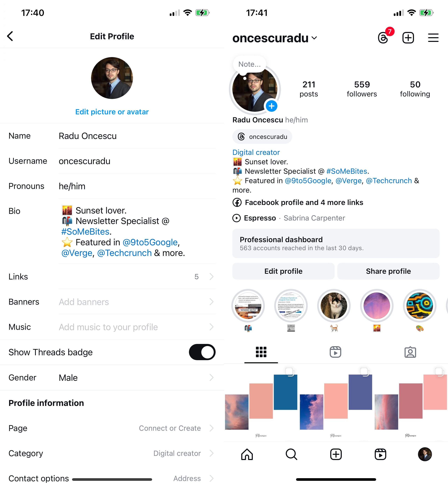Tap Edit picture or avatar link

coord(112,112)
